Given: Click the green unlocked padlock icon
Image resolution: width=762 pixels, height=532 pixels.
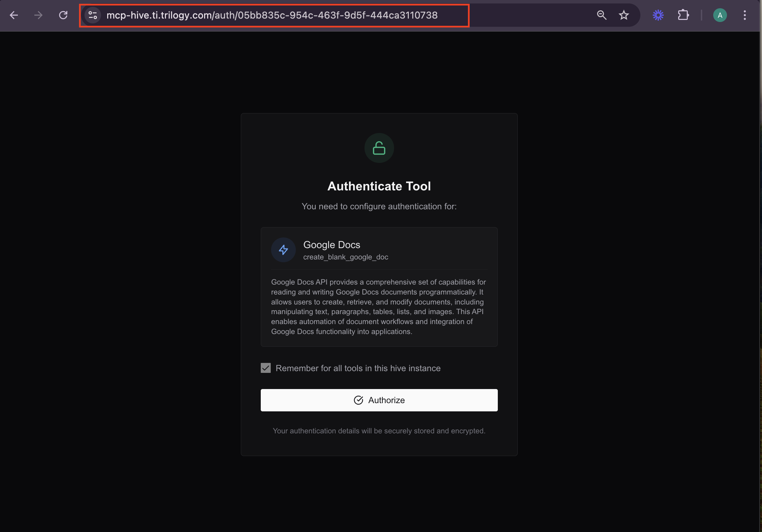Looking at the screenshot, I should (x=379, y=148).
